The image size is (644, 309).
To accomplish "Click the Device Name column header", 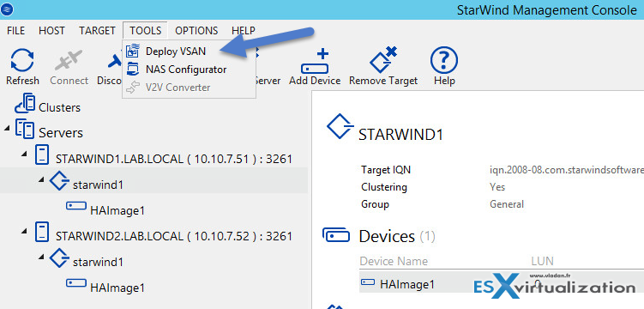I will tap(394, 261).
